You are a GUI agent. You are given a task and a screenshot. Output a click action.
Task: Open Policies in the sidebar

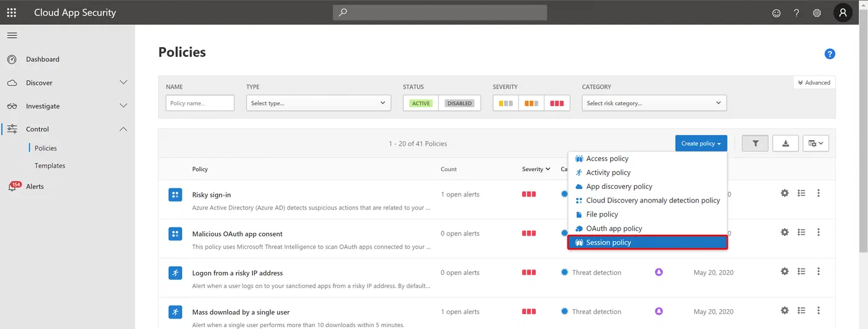pyautogui.click(x=46, y=148)
